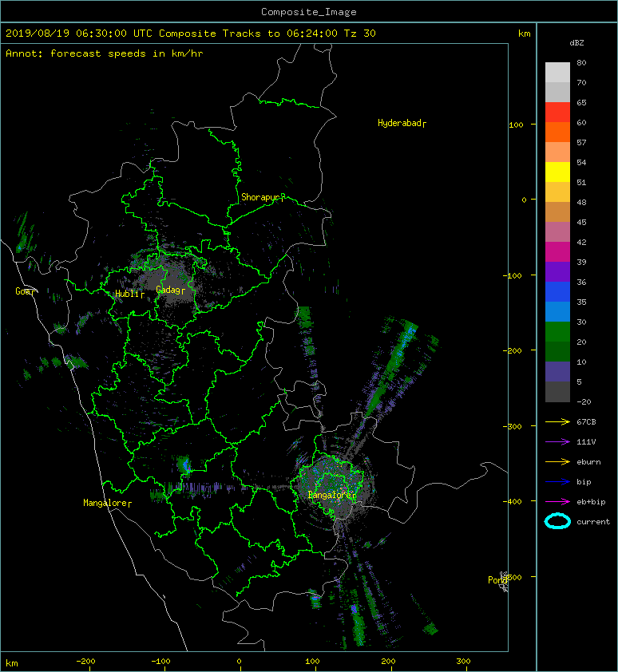Click the km unit label at top right

click(525, 34)
